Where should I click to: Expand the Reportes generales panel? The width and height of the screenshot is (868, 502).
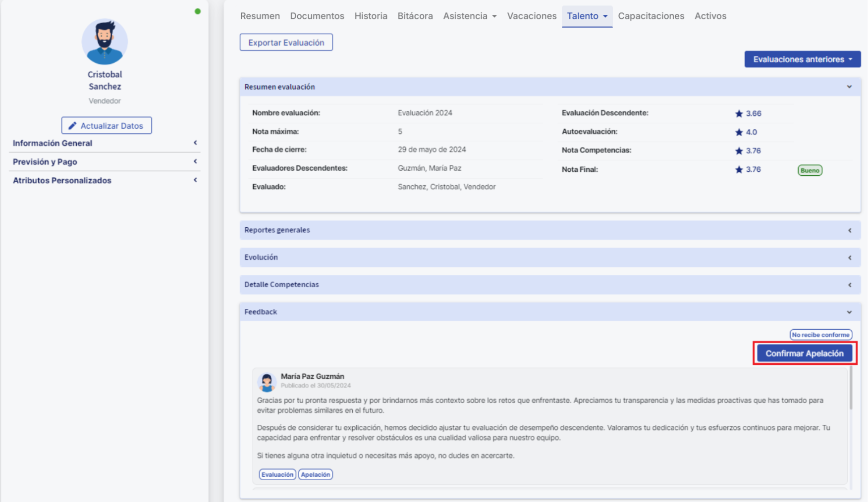[x=550, y=230]
